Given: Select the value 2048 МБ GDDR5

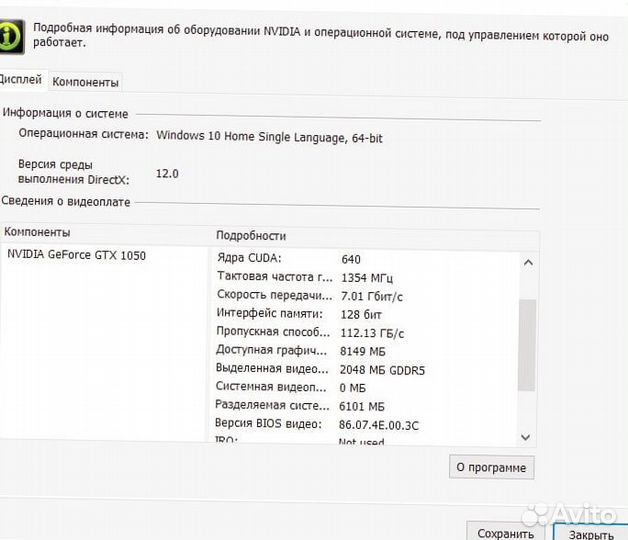Looking at the screenshot, I should (x=382, y=370).
